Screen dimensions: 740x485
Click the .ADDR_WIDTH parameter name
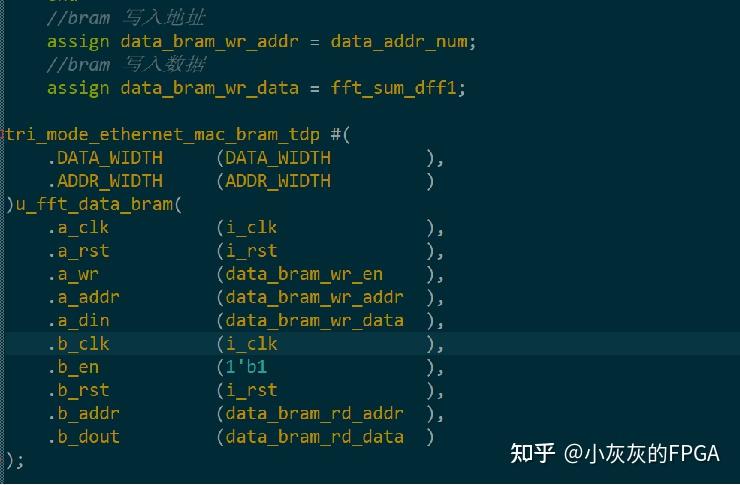click(x=104, y=181)
